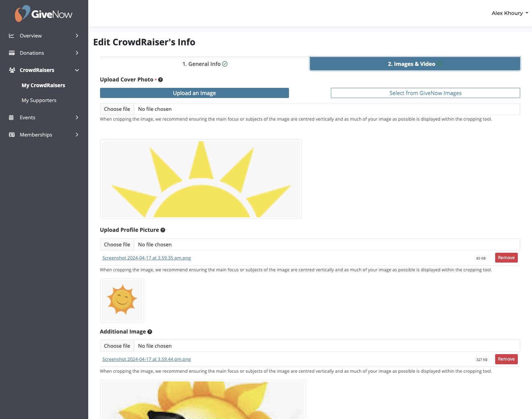Click the Upload Cover Photo help icon
This screenshot has height=419, width=532.
(x=161, y=80)
